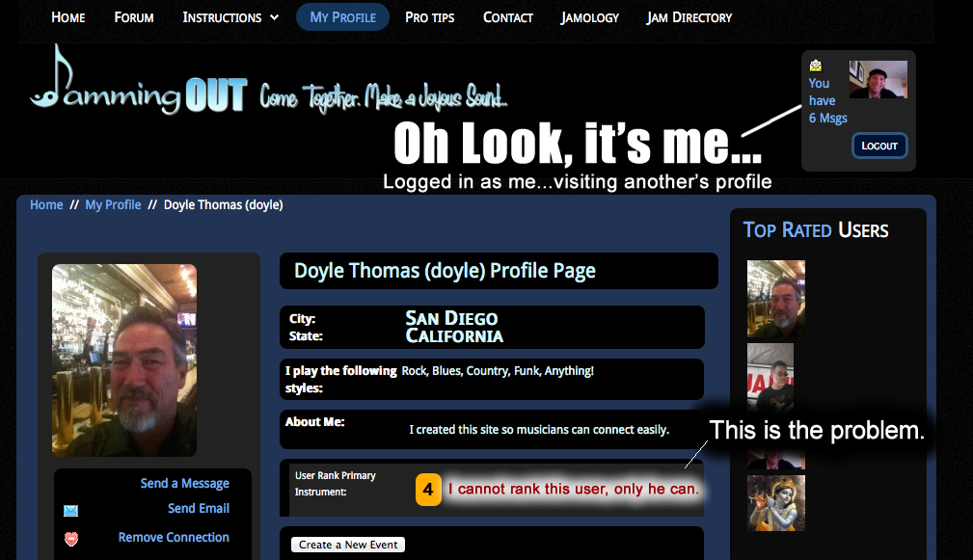This screenshot has height=560, width=973.
Task: Click the mail envelope icon above messages
Action: click(x=816, y=66)
